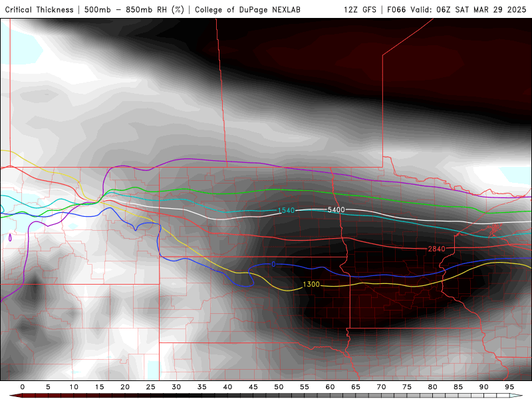Click the 70 label on the RH color scale

[381, 387]
